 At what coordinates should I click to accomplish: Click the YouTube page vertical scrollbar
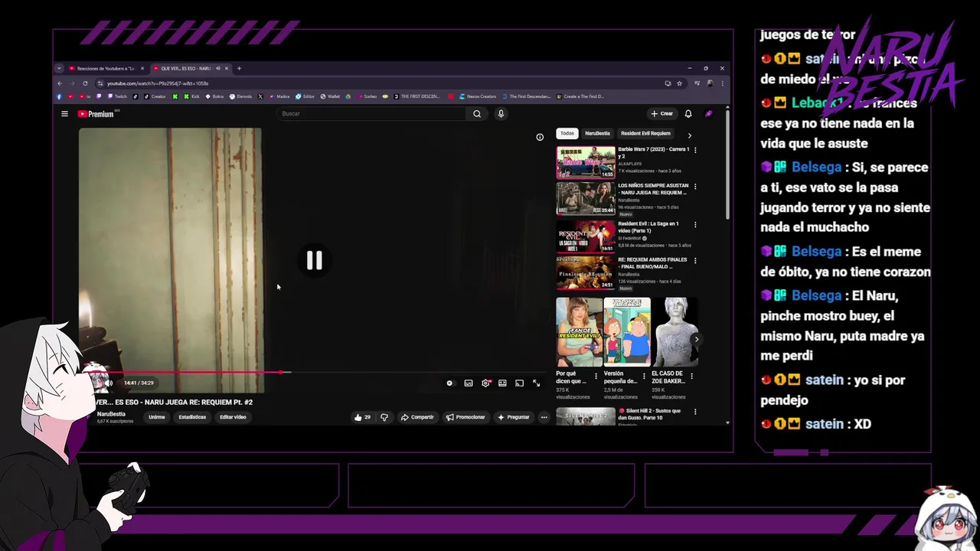[727, 165]
